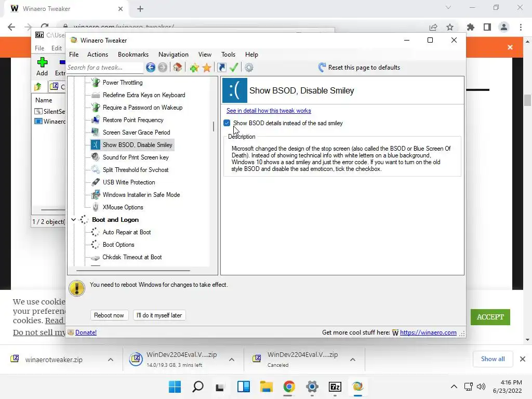Select Screen Saver Grace Period tweak
The height and width of the screenshot is (399, 532).
pos(137,132)
